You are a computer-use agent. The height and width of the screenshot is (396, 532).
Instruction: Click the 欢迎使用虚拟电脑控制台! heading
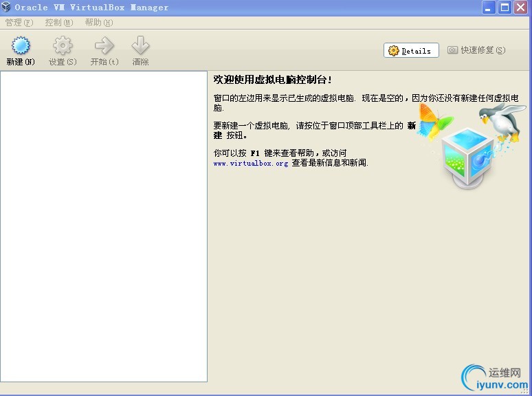pyautogui.click(x=272, y=80)
